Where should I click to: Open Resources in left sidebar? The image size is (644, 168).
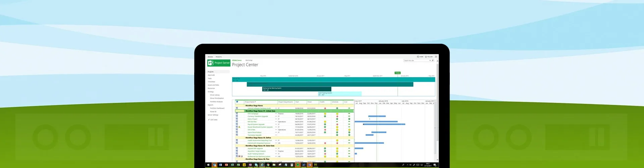(211, 88)
